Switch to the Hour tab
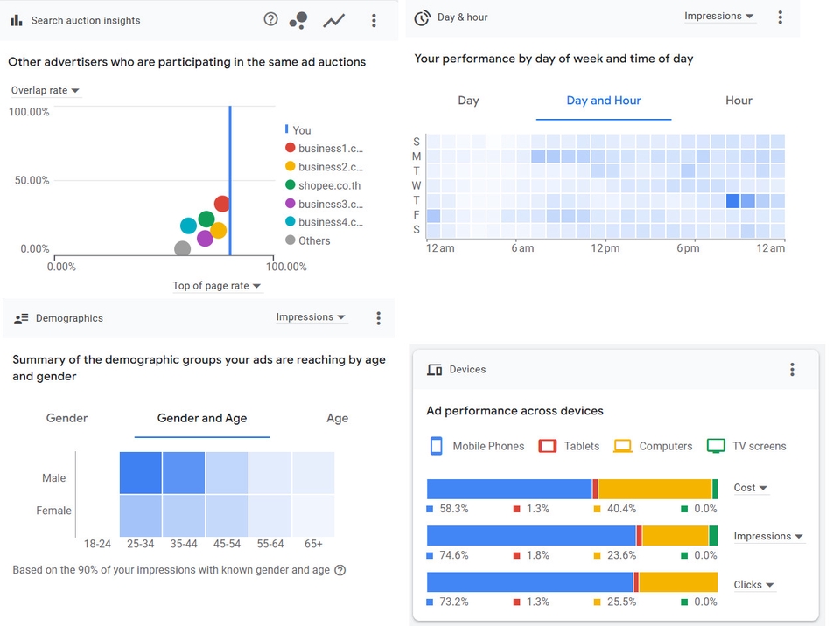This screenshot has height=626, width=840. tap(738, 101)
